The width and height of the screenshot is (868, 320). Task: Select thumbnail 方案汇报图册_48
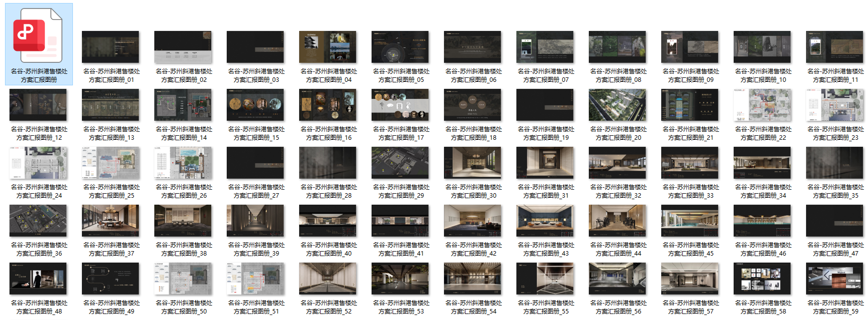tap(38, 279)
